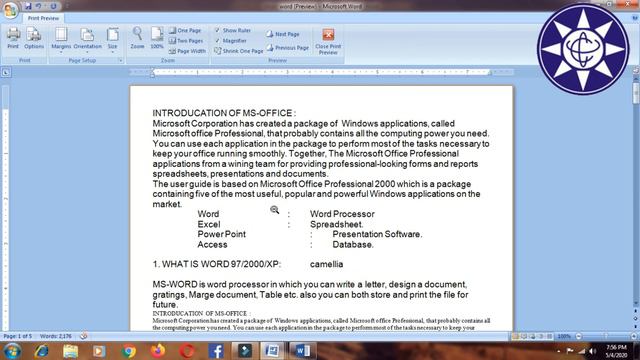The width and height of the screenshot is (640, 360).
Task: Switch to One Page view
Action: pos(186,30)
